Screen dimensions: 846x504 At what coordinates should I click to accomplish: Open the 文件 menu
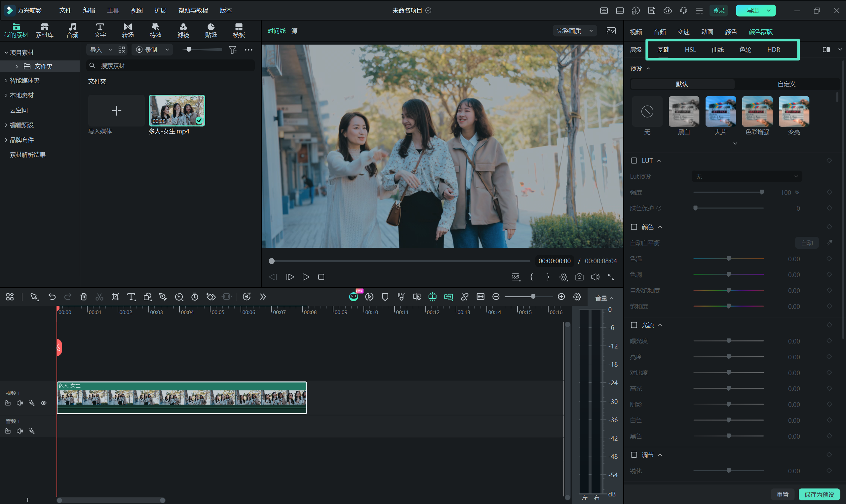[x=65, y=11]
